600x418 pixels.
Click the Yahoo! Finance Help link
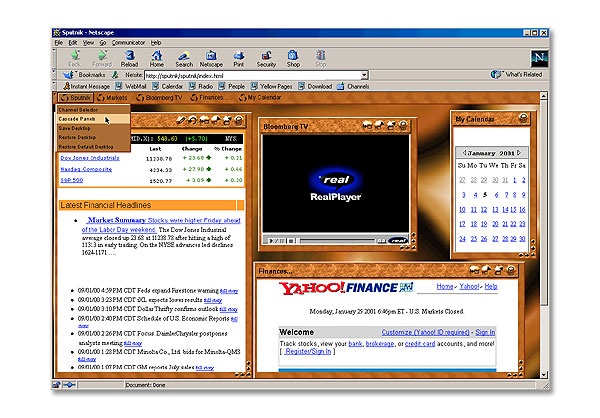pos(491,286)
